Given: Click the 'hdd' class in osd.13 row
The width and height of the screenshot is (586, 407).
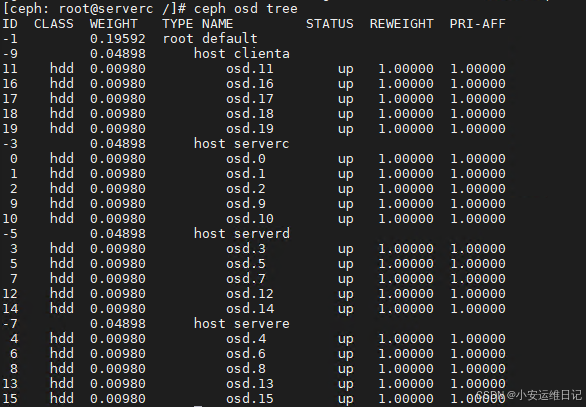Looking at the screenshot, I should (62, 384).
